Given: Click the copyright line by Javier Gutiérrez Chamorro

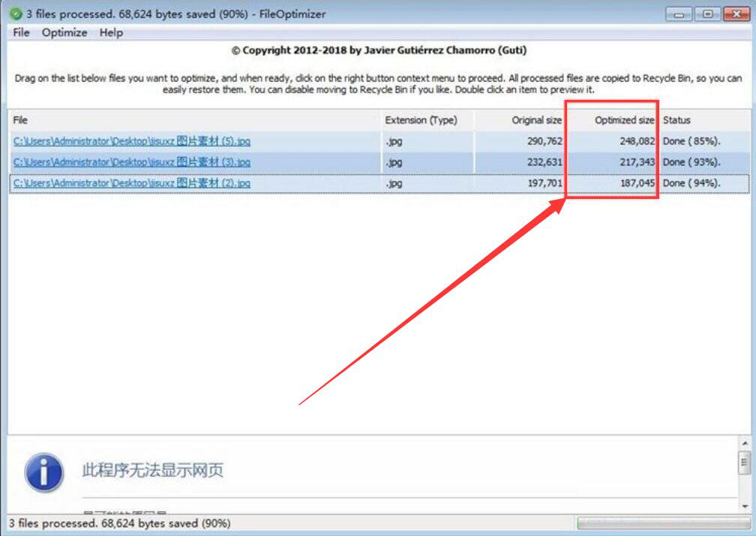Looking at the screenshot, I should [379, 50].
